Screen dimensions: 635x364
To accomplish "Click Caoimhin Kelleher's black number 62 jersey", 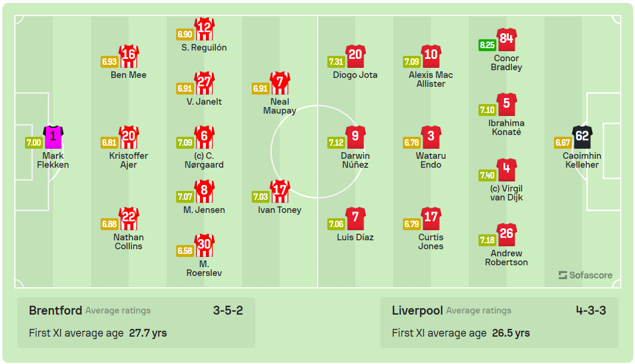I will [x=582, y=137].
